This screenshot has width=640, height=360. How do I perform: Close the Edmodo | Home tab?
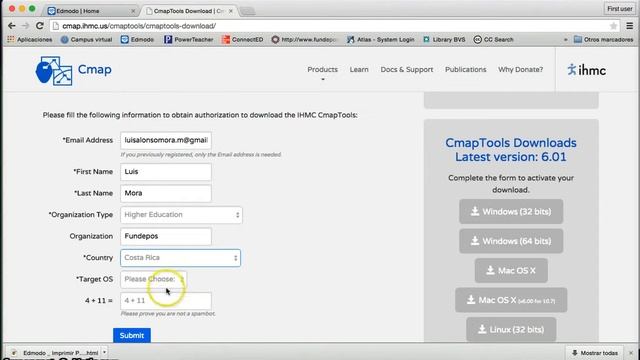click(x=133, y=11)
